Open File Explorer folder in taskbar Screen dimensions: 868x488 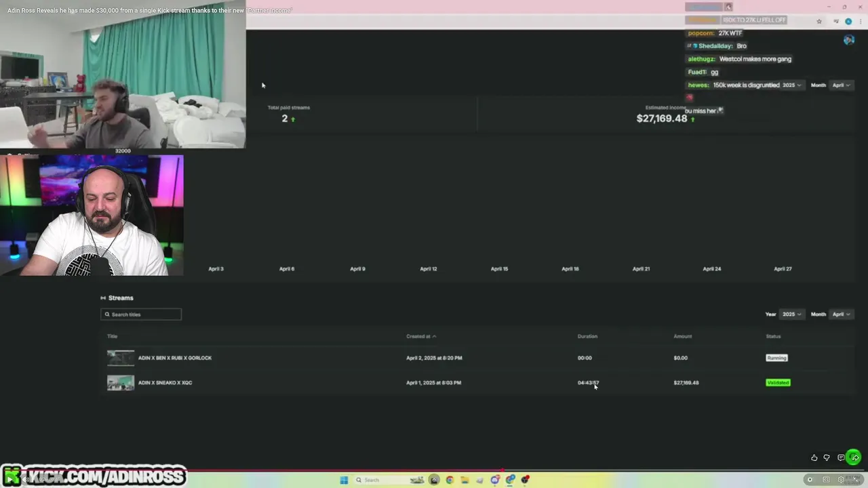click(465, 480)
